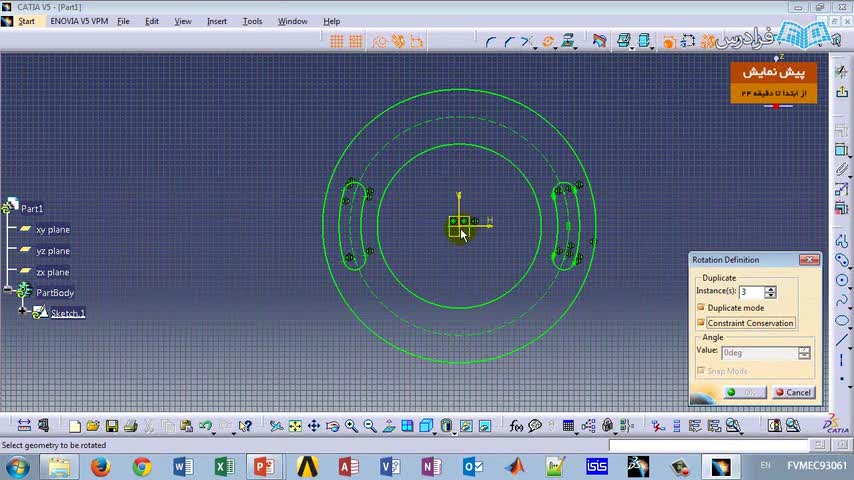Image resolution: width=854 pixels, height=480 pixels.
Task: Open the Start menu
Action: click(x=26, y=21)
